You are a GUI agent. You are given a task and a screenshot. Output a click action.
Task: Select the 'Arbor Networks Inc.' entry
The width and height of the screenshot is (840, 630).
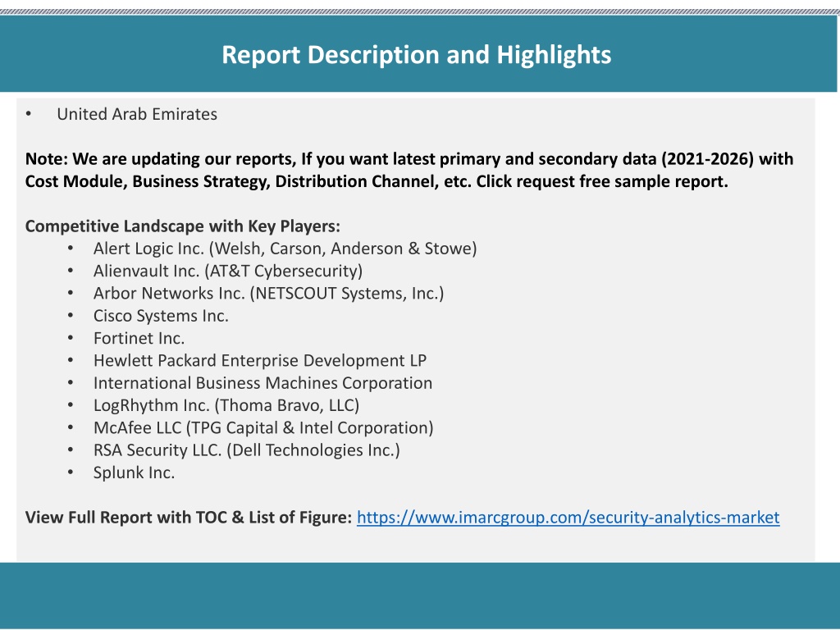coord(268,294)
